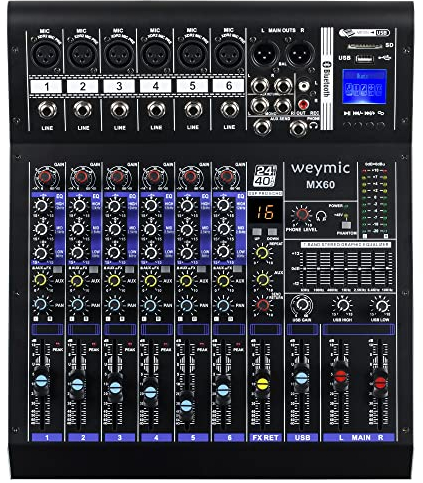
Task: Click the effects preset DOWN button
Action: (x=272, y=232)
